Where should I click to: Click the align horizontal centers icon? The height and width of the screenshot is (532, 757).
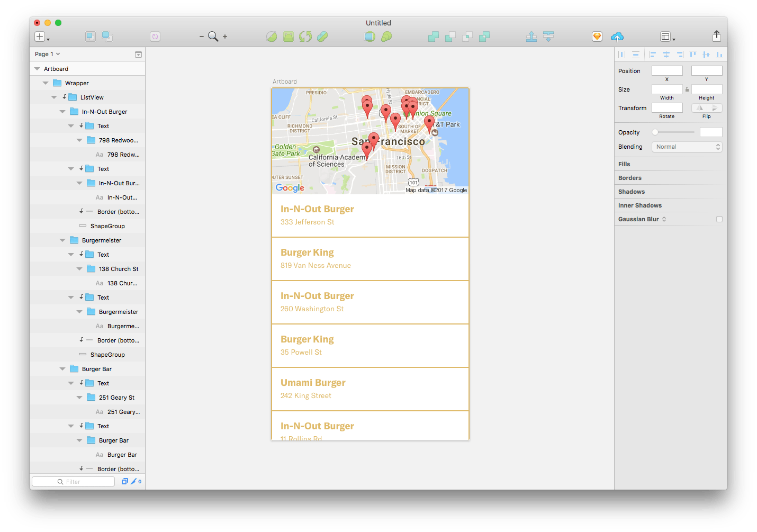pyautogui.click(x=666, y=55)
